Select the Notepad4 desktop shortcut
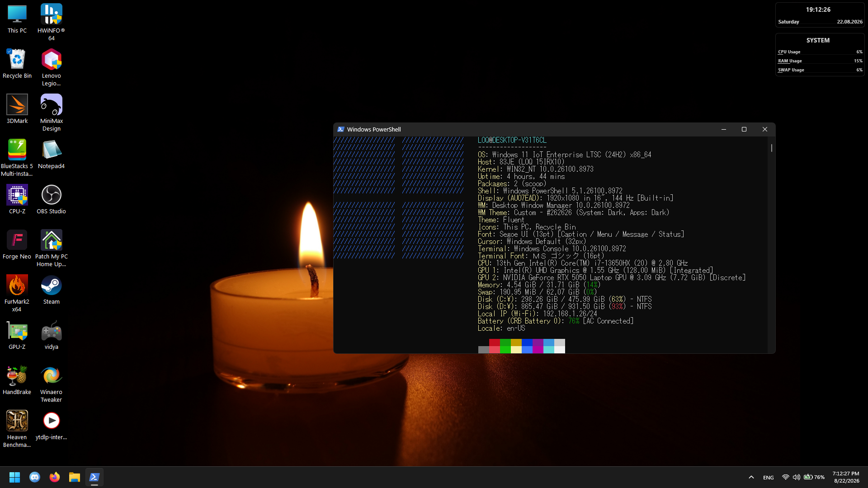868x488 pixels. [51, 155]
